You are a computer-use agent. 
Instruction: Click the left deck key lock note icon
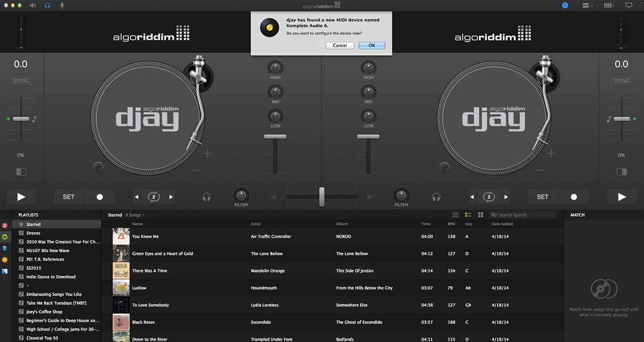pyautogui.click(x=34, y=119)
